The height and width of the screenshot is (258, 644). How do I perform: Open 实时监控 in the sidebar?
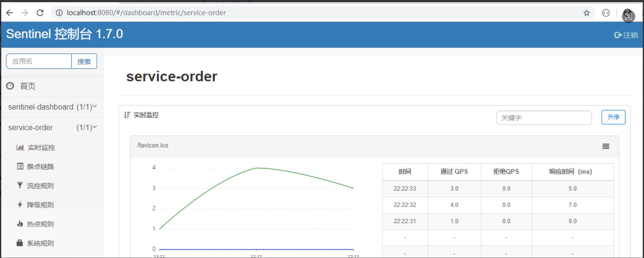coord(41,148)
